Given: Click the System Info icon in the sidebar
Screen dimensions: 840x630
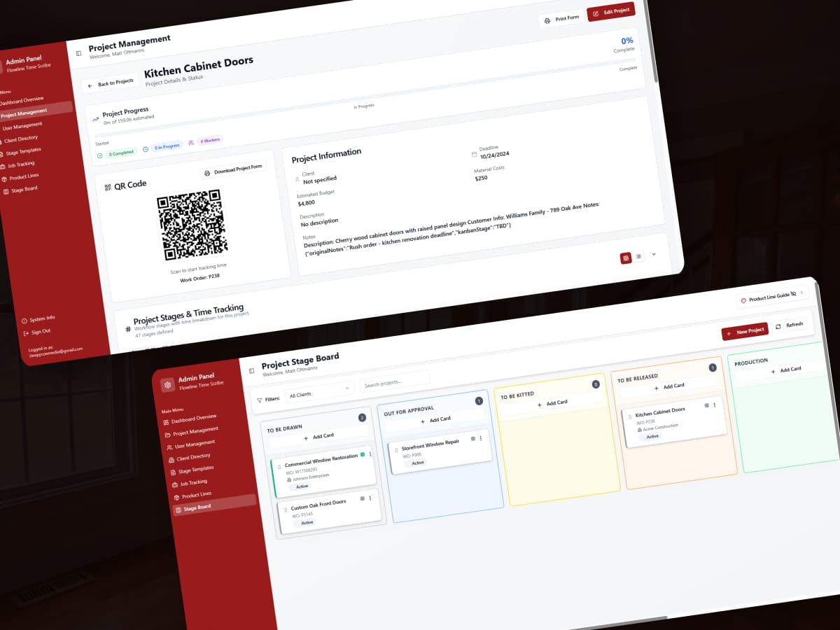Looking at the screenshot, I should [x=24, y=320].
